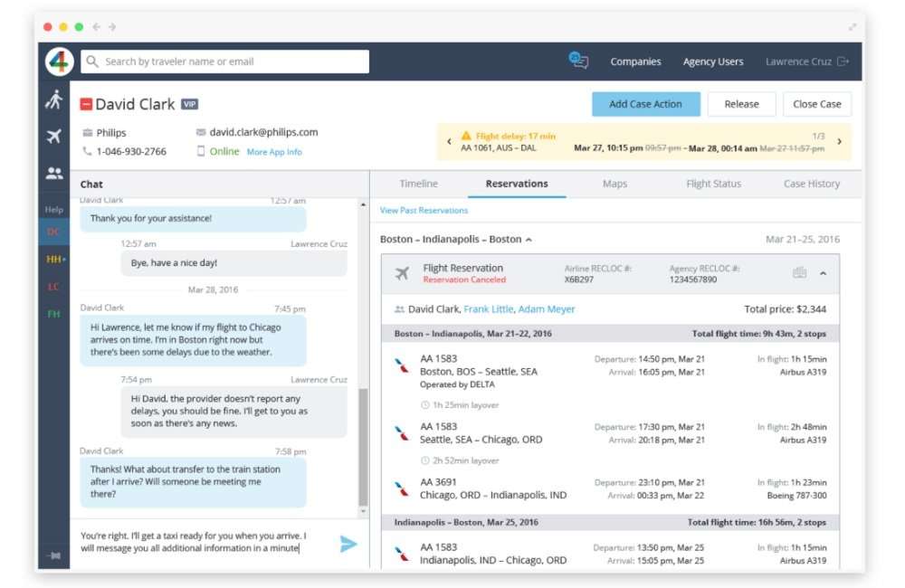Select the DC chat in sidebar
The width and height of the screenshot is (905, 588).
click(x=53, y=232)
